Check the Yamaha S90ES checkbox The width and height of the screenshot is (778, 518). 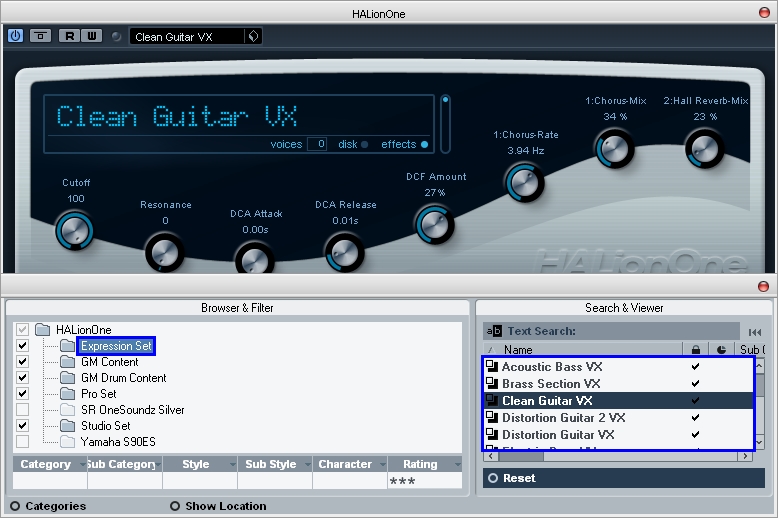coord(22,441)
